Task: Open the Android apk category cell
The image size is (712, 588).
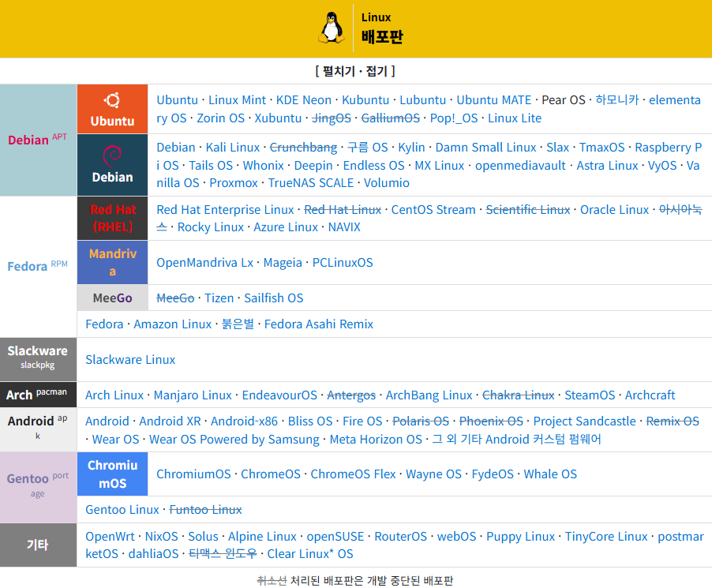Action: pyautogui.click(x=38, y=429)
